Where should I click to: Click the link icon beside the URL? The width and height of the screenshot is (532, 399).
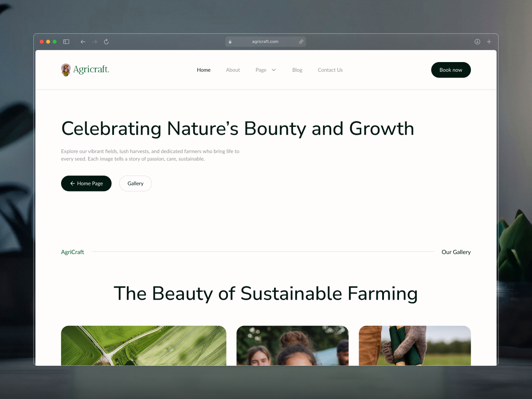click(x=301, y=41)
